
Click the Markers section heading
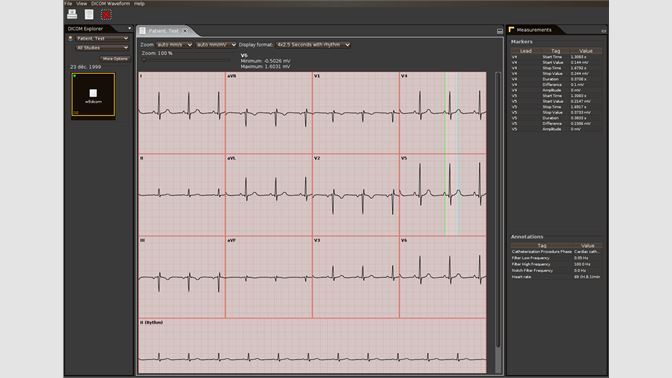pyautogui.click(x=522, y=42)
